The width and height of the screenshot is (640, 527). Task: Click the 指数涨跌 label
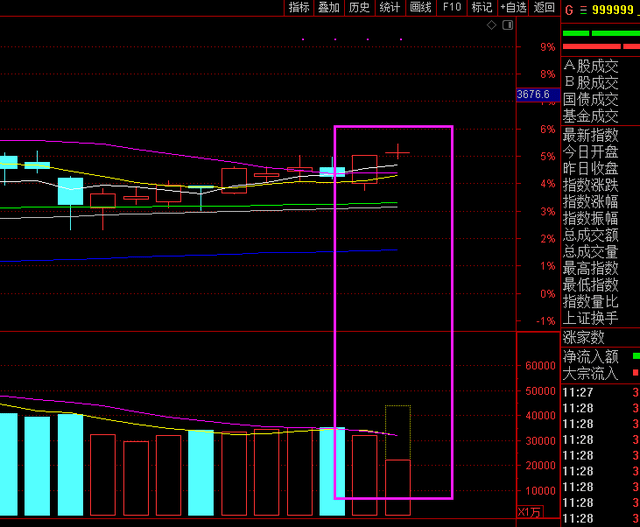click(591, 185)
